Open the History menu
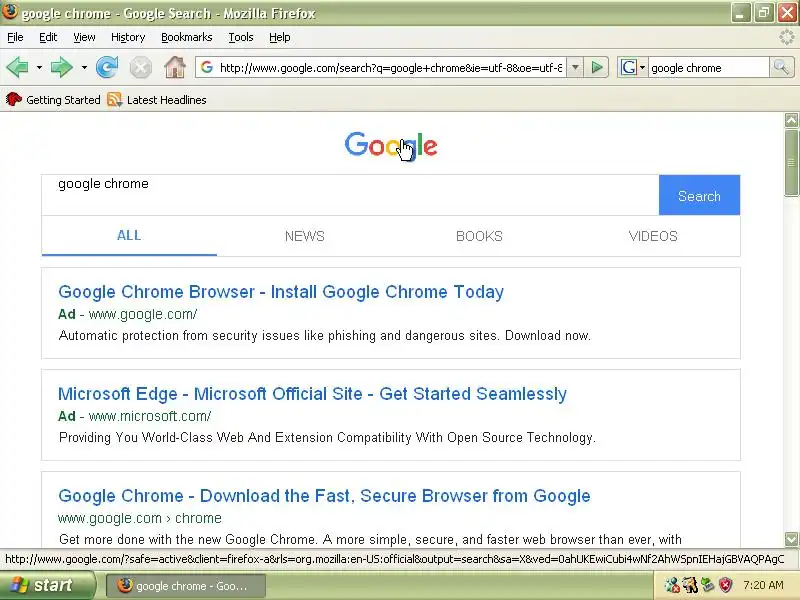This screenshot has height=600, width=800. [x=128, y=37]
